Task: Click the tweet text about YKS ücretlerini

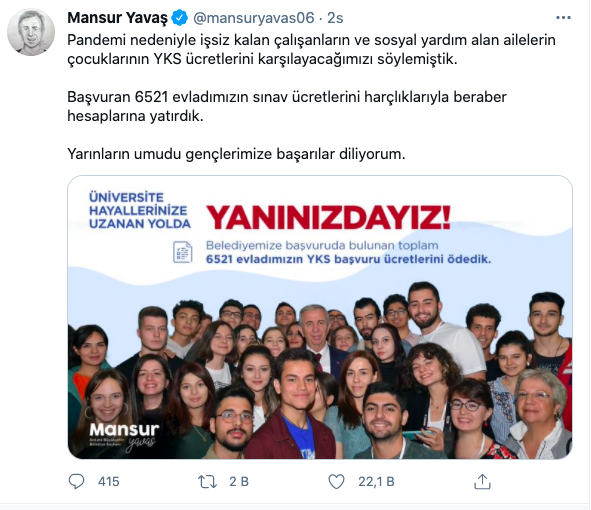Action: coord(311,49)
